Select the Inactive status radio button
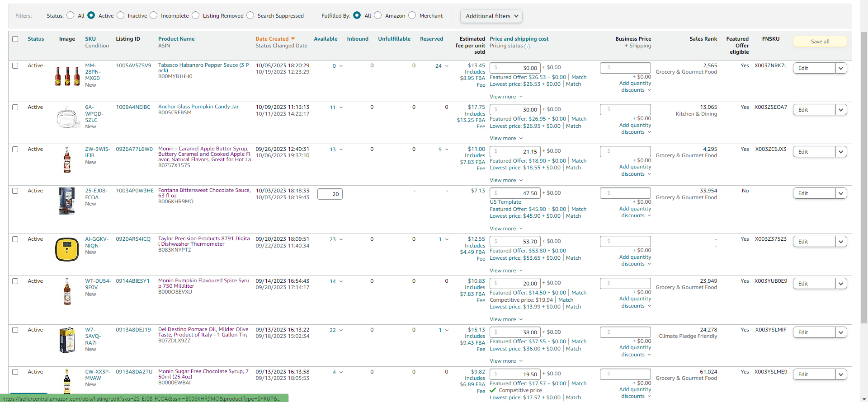 click(x=120, y=15)
